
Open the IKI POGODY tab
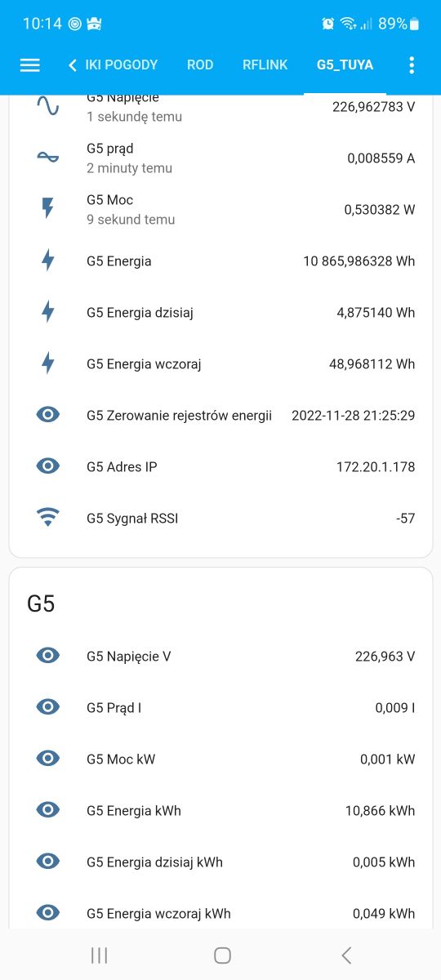point(122,65)
